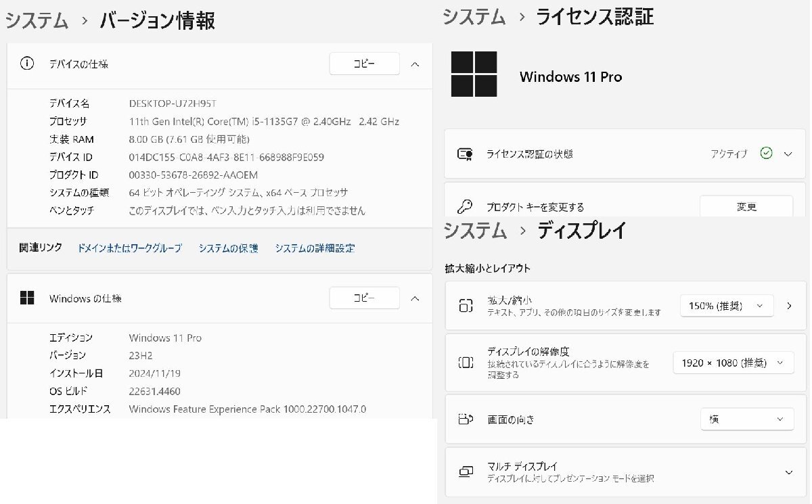Select Windows Feature Experience Pack text
The width and height of the screenshot is (812, 504).
point(248,409)
